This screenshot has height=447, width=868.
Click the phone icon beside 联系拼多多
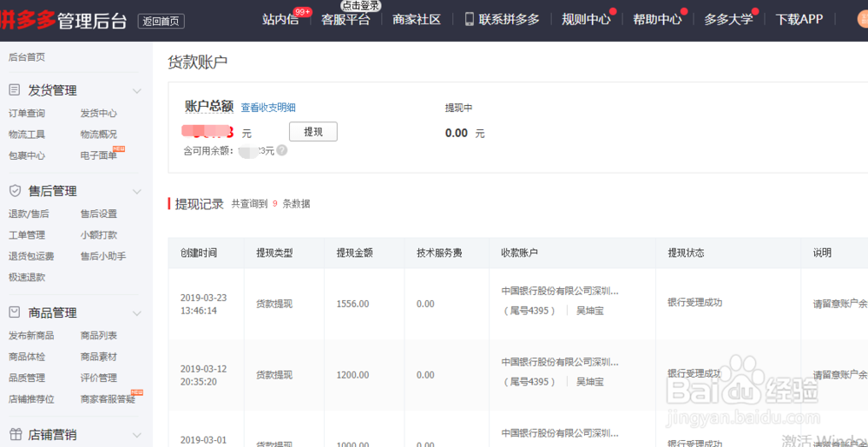coord(470,19)
